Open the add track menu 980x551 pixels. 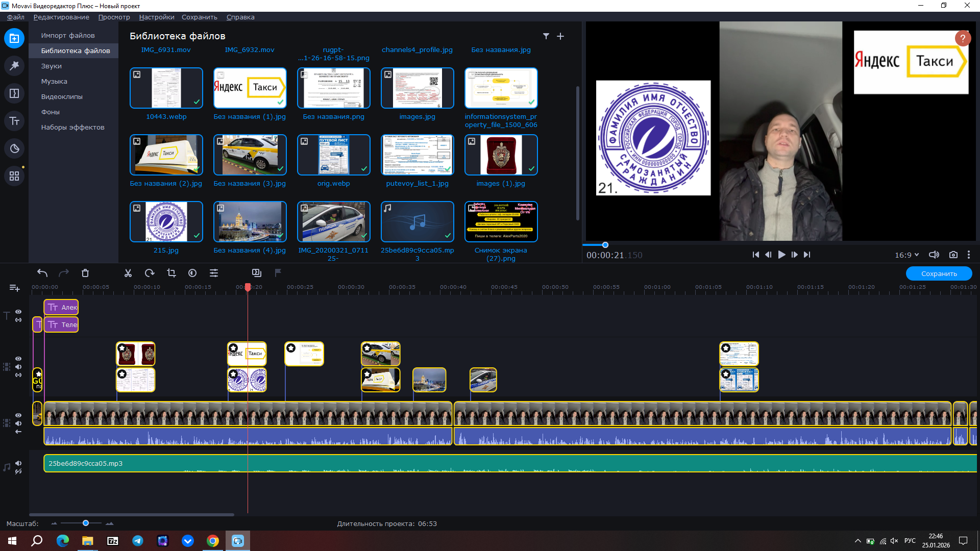[14, 288]
